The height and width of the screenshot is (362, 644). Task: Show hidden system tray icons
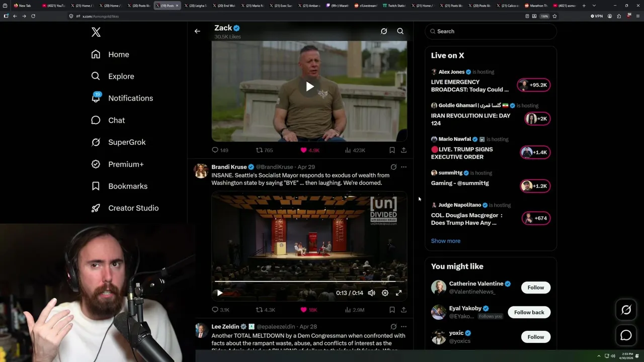point(599,356)
